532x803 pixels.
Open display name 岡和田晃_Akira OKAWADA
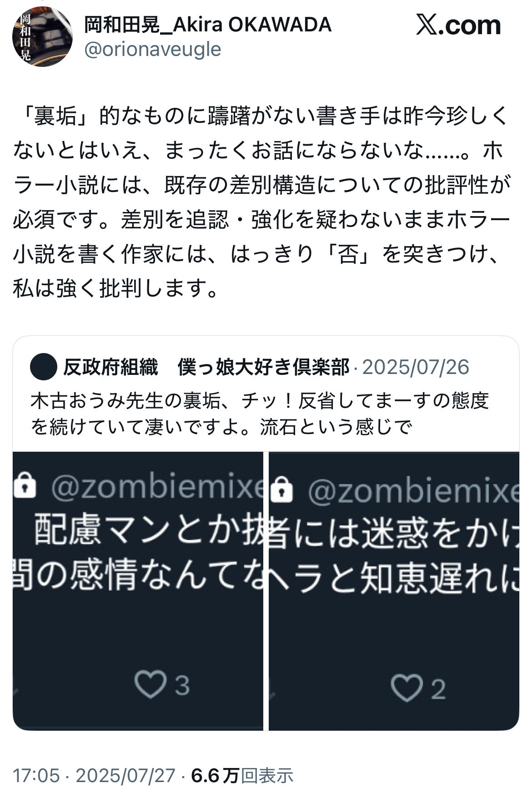(x=208, y=25)
